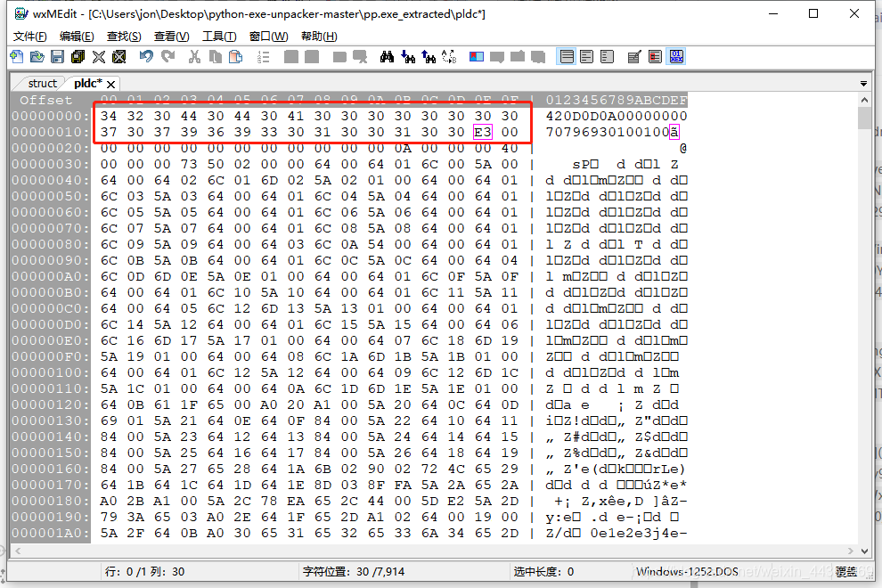Click the horizontal scrollbar right arrow
Screen dimensions: 882x588
click(851, 551)
